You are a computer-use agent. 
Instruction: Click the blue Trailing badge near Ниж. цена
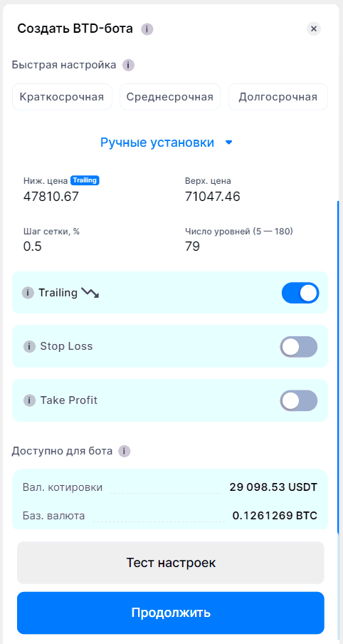click(x=85, y=180)
